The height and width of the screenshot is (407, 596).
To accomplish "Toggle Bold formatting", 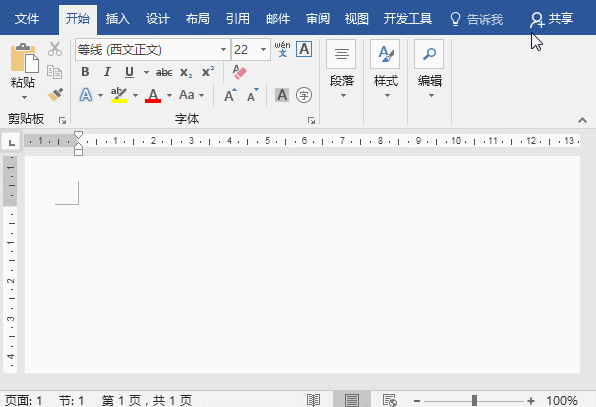I will click(85, 72).
